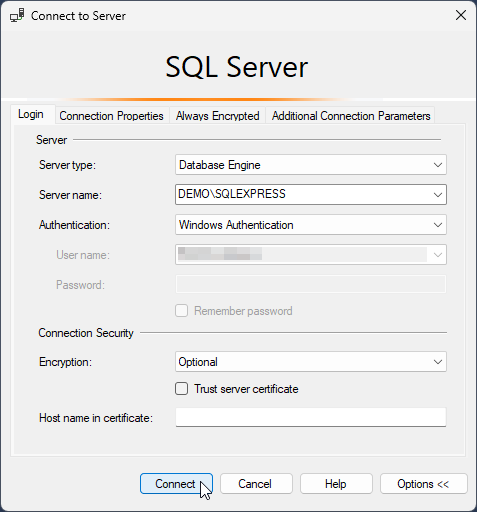Open the Connection Properties tab
Screen dimensions: 477x512
[x=111, y=116]
